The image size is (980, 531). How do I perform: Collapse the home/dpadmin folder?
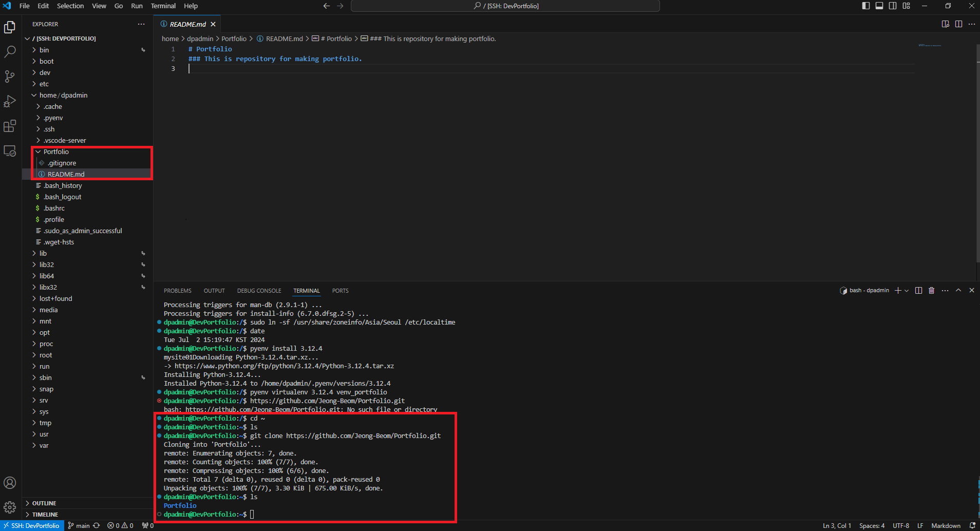(x=87, y=95)
